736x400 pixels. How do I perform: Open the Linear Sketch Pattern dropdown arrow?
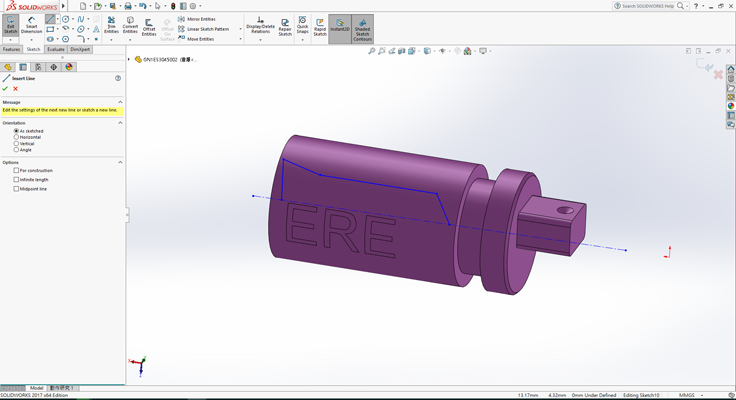click(x=240, y=29)
